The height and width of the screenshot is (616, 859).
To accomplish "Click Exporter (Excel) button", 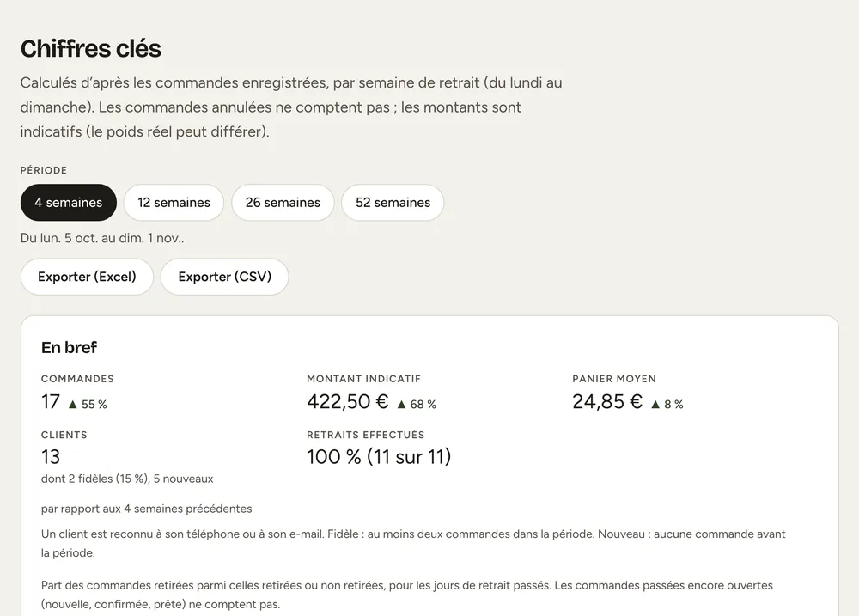I will [x=87, y=277].
